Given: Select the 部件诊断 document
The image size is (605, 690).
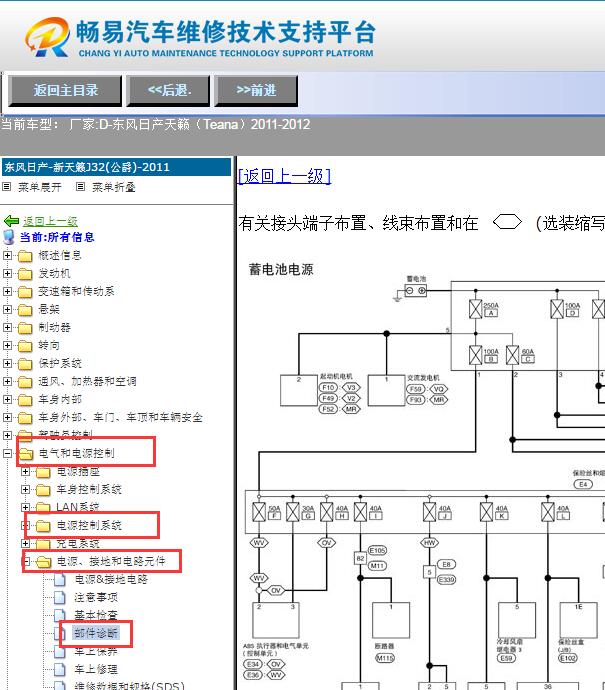Looking at the screenshot, I should [96, 633].
